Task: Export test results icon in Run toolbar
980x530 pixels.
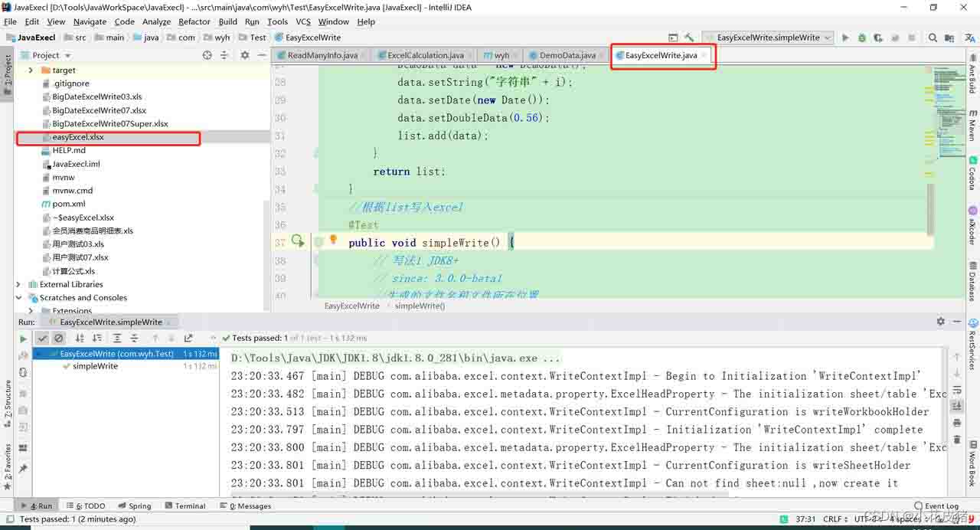Action: tap(188, 338)
